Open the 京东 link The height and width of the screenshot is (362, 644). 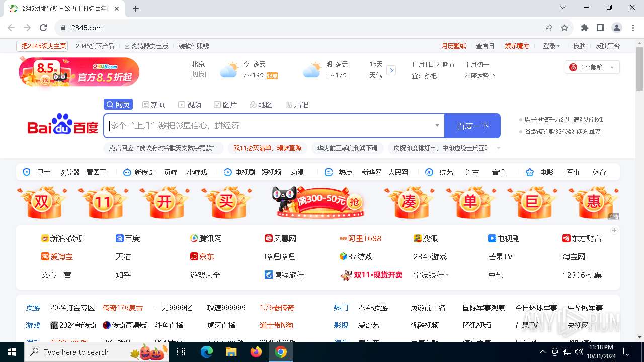[x=202, y=256]
